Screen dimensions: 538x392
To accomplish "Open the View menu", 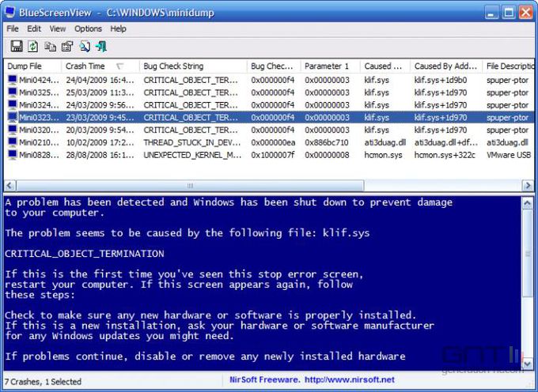I will 58,28.
